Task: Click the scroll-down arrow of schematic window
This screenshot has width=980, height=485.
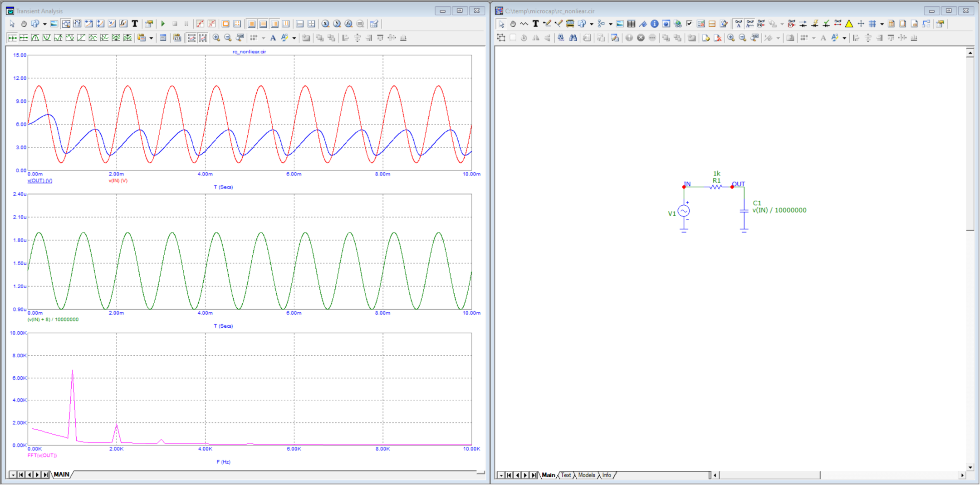Action: [970, 467]
